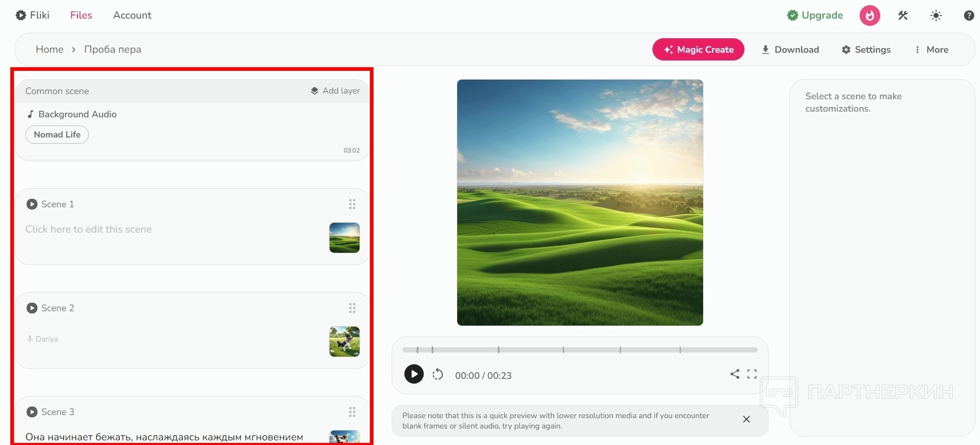
Task: Click 'Click here to edit this scene' text
Action: coord(89,229)
